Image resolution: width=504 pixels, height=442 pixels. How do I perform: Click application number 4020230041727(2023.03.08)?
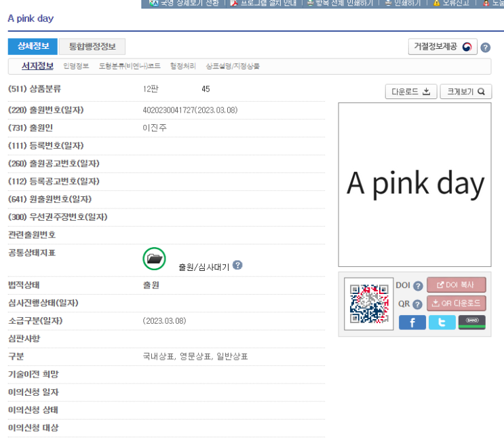coord(190,111)
